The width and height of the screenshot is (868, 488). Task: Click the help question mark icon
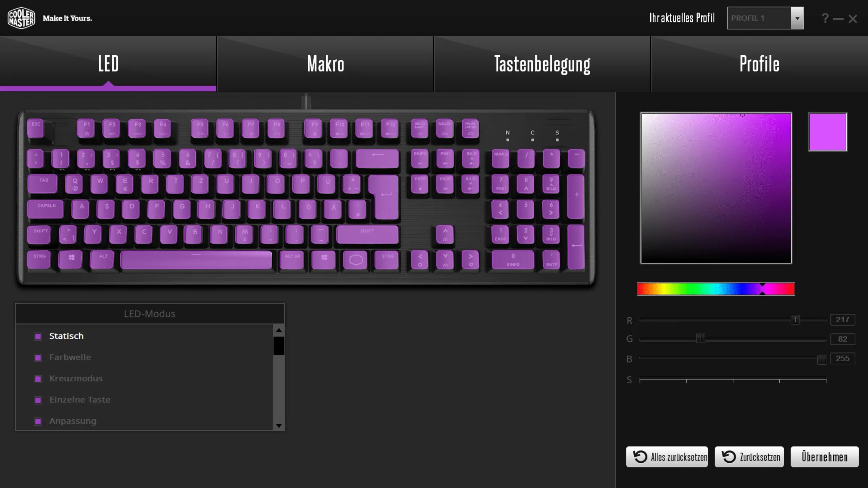(826, 18)
